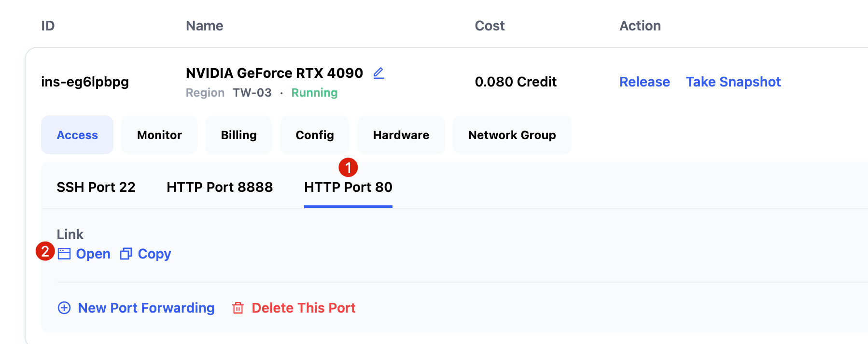Viewport: 868px width, 344px height.
Task: Select the HTTP Port 80 tab
Action: pos(348,187)
